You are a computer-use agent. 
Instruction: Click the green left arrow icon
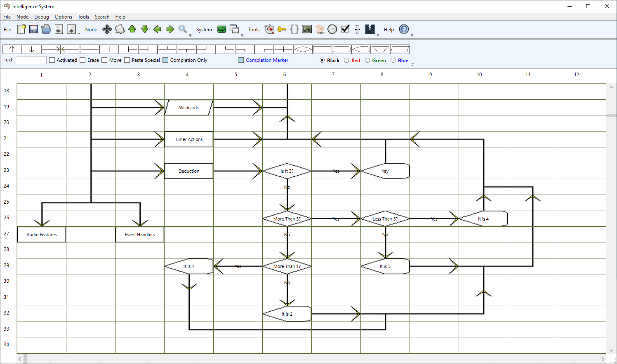point(157,29)
